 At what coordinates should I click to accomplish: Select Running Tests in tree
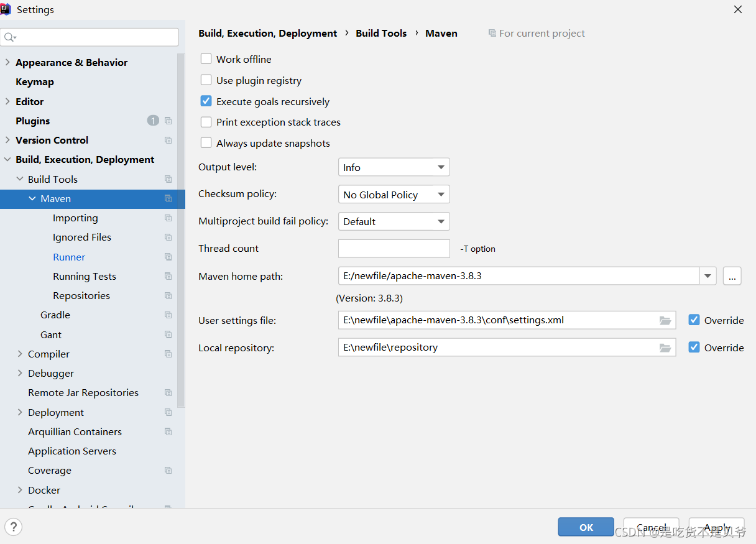(x=85, y=276)
